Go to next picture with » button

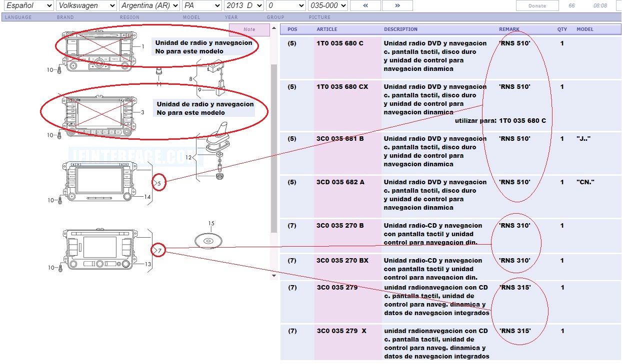(x=397, y=5)
